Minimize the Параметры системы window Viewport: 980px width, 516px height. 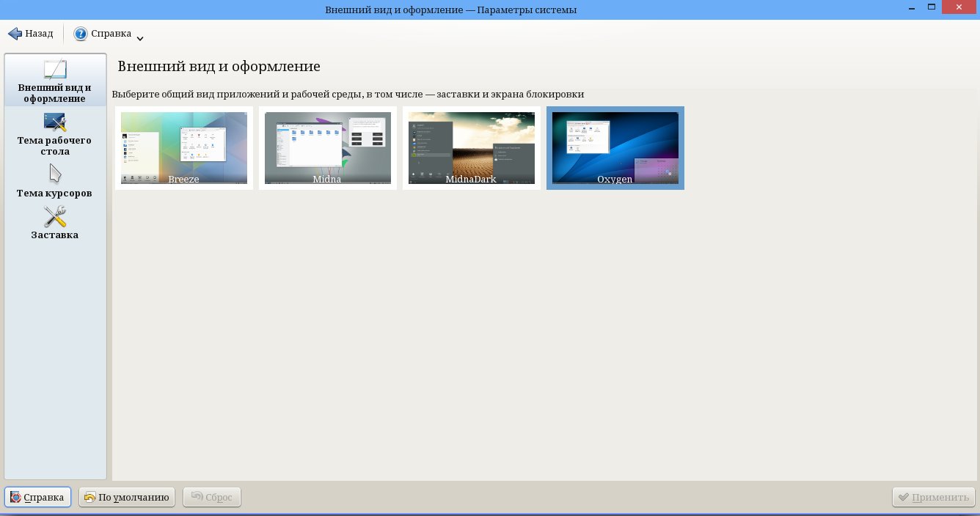coord(910,7)
